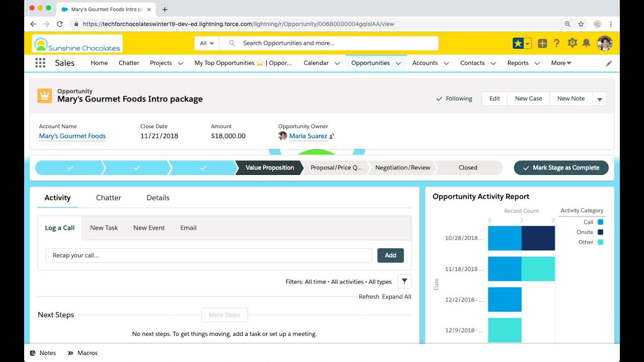Click the browser back arrow
This screenshot has height=362, width=644.
tap(33, 24)
